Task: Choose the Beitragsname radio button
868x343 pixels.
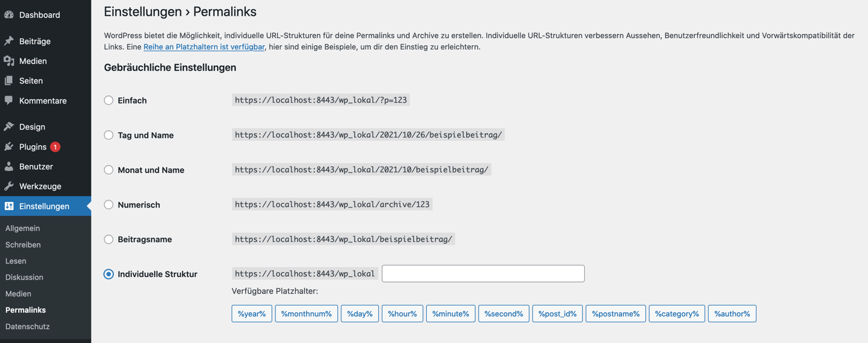Action: 108,240
